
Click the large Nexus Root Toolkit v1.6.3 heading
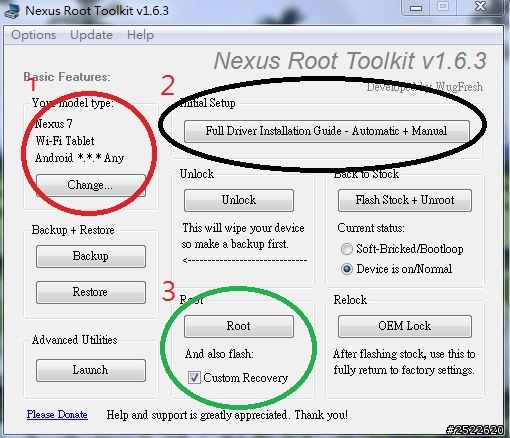350,61
